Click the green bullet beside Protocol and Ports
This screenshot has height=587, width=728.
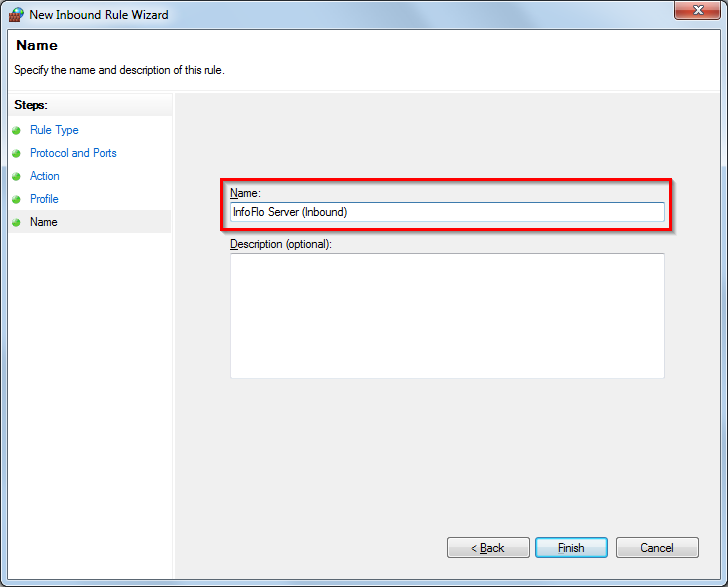point(16,154)
